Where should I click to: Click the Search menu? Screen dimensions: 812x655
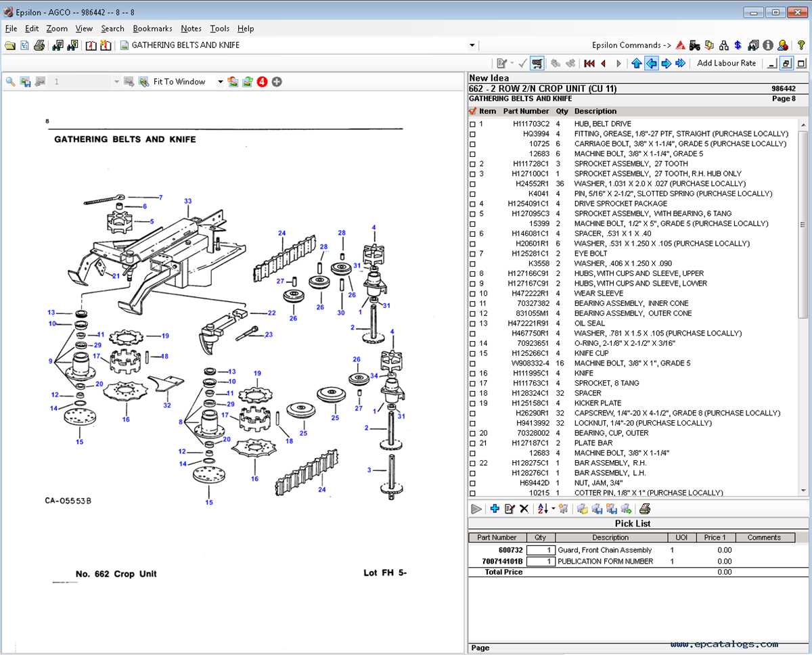click(112, 28)
